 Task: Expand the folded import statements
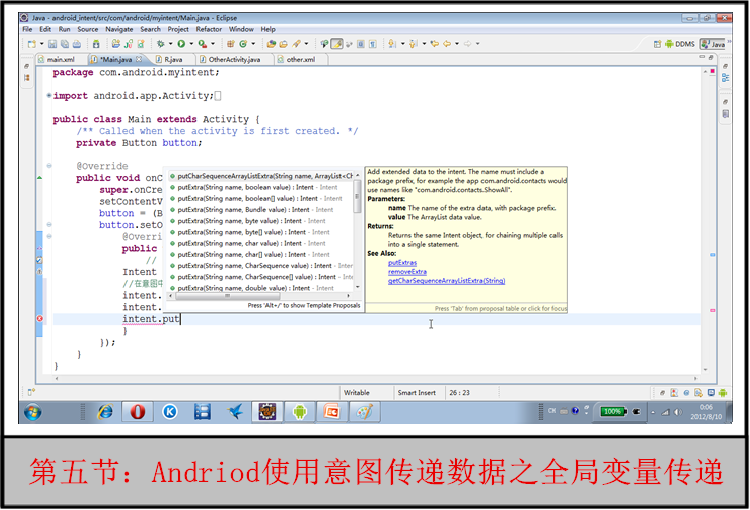pyautogui.click(x=49, y=96)
